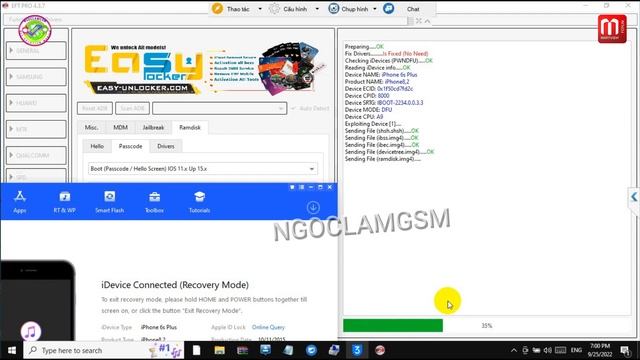
Task: Expand the MTK sidebar category
Action: pyautogui.click(x=36, y=129)
